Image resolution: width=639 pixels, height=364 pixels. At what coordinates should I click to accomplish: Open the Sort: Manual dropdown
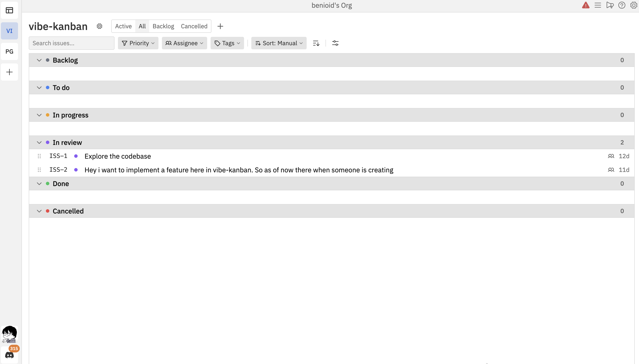278,43
